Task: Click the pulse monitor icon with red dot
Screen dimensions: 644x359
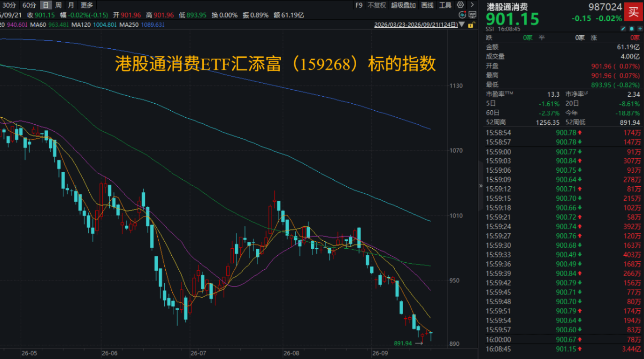Action: 461,15
